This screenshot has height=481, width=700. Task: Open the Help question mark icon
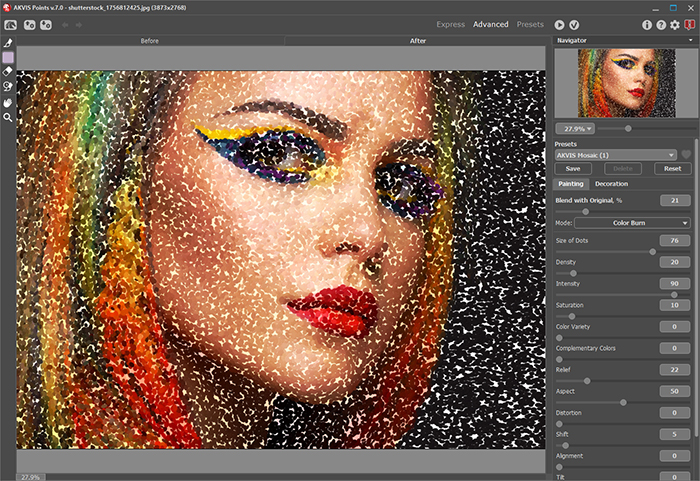tap(661, 24)
